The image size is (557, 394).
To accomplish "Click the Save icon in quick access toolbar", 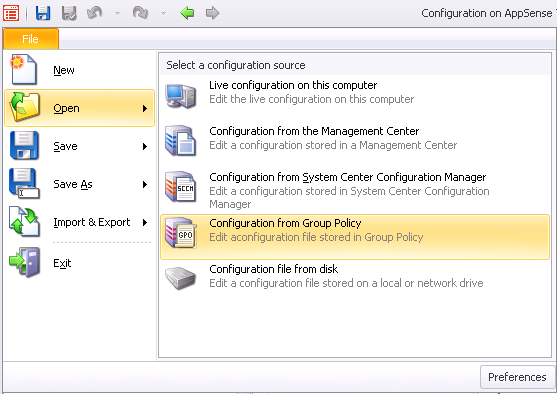I will click(x=43, y=13).
